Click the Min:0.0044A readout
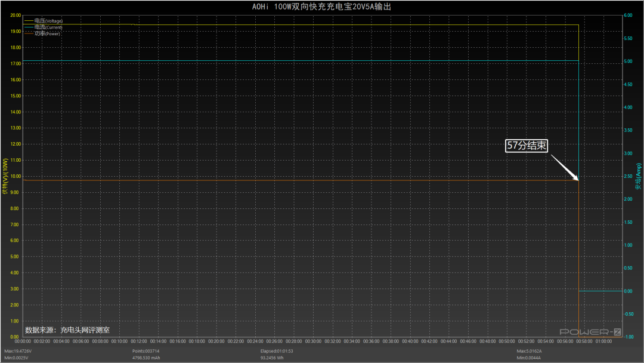Image resolution: width=644 pixels, height=363 pixels. 528,358
